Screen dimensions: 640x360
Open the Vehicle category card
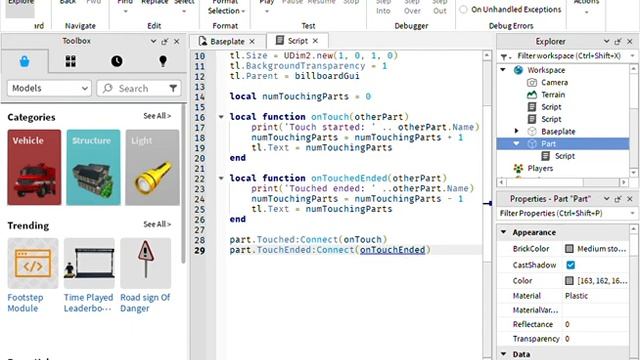tap(34, 167)
